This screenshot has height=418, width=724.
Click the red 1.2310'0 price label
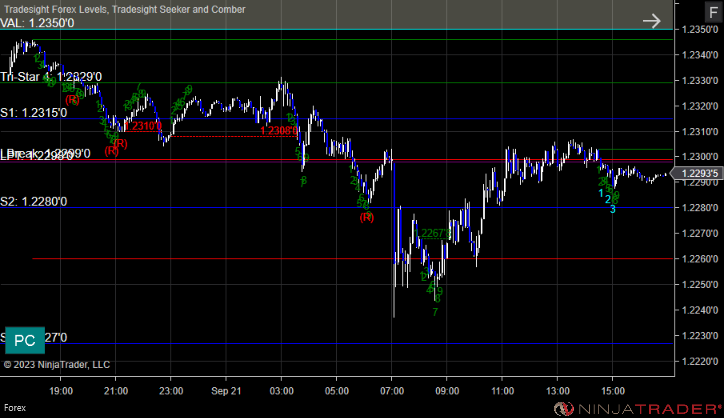(143, 126)
